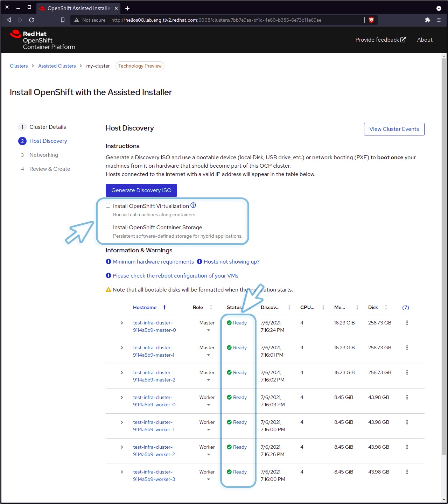Click the Generate Discovery ISO button

(x=141, y=190)
